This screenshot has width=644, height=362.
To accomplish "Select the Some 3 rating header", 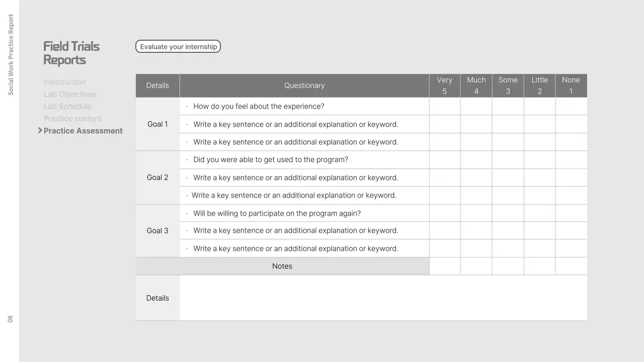I will [508, 85].
